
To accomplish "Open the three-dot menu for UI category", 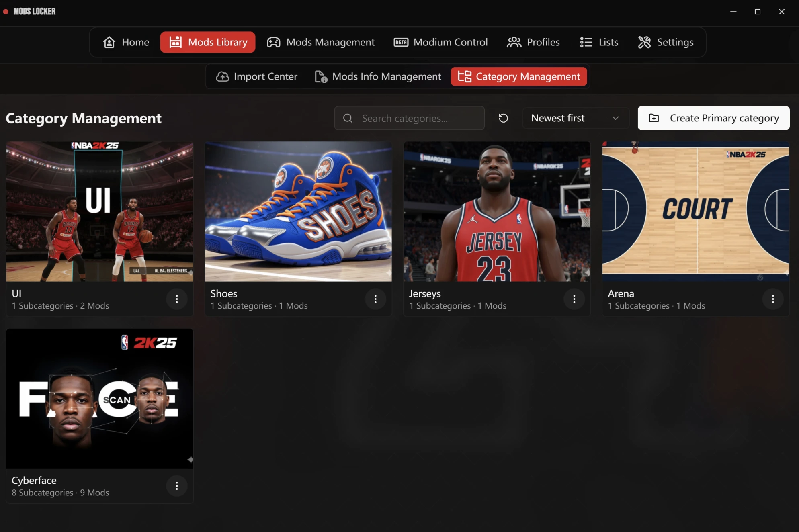I will [x=177, y=299].
